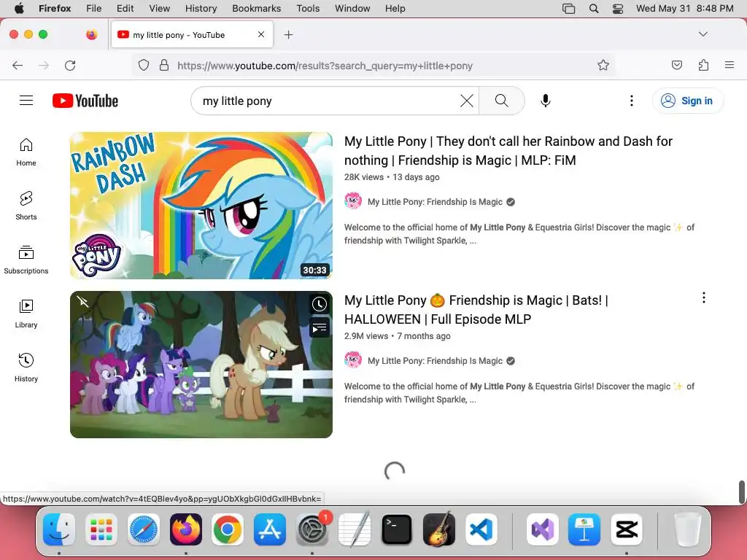This screenshot has width=747, height=560.
Task: Open Subscriptions in sidebar
Action: tap(26, 260)
